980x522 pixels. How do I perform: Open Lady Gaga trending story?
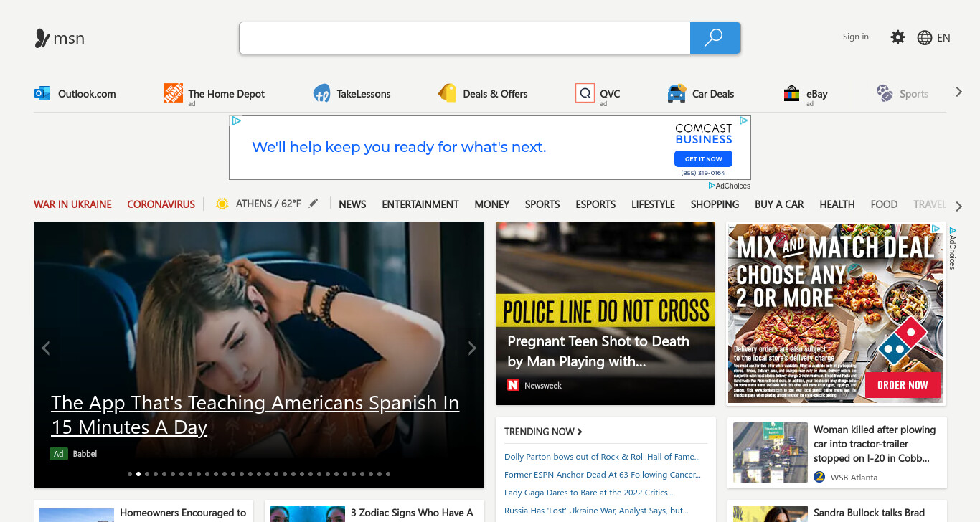[589, 493]
